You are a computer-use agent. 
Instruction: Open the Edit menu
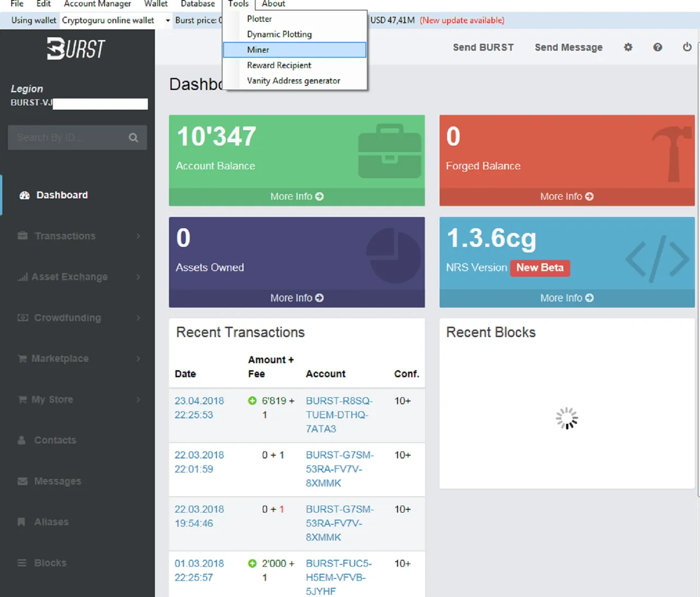coord(44,4)
